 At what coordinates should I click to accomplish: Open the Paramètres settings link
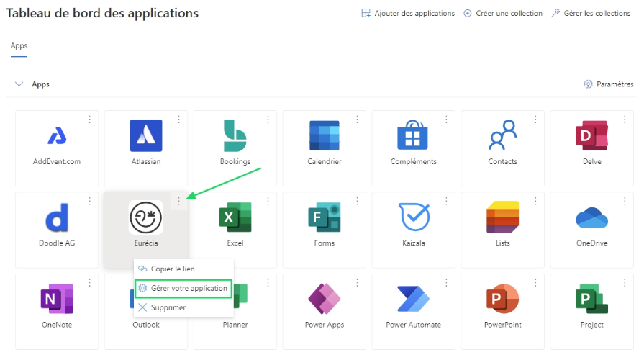pos(608,84)
